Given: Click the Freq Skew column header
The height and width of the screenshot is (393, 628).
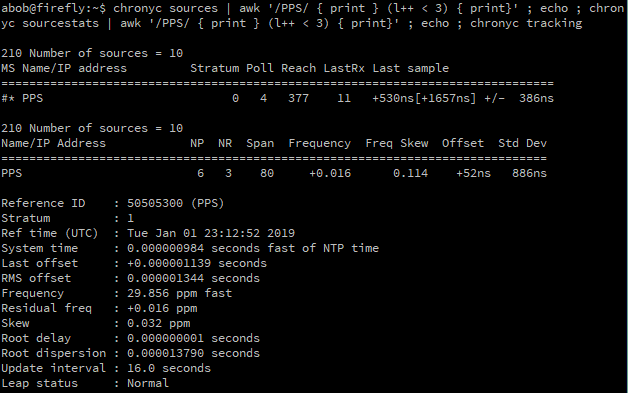Looking at the screenshot, I should click(x=397, y=143).
